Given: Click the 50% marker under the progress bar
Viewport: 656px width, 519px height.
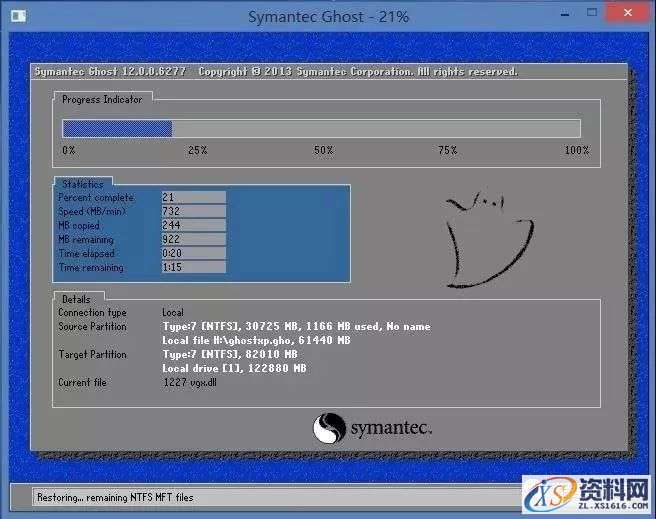Looking at the screenshot, I should (x=323, y=150).
